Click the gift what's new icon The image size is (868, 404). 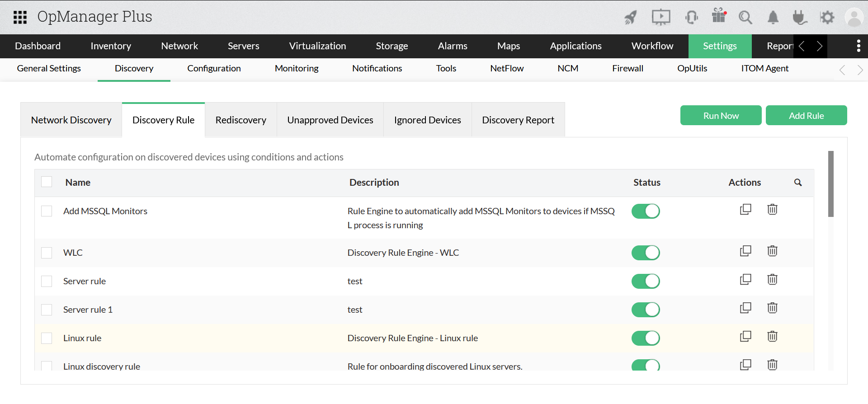click(x=718, y=16)
